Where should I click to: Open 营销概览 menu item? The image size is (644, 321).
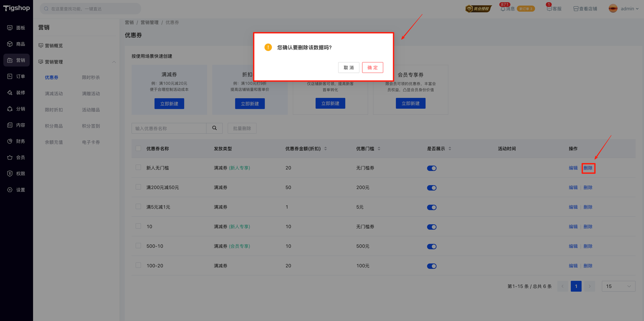pos(54,46)
